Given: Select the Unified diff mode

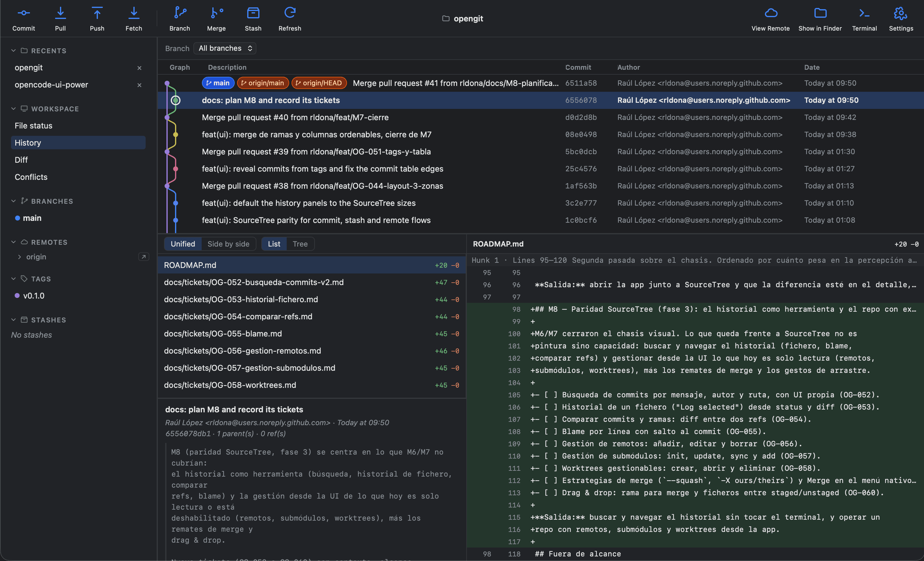Looking at the screenshot, I should click(183, 244).
